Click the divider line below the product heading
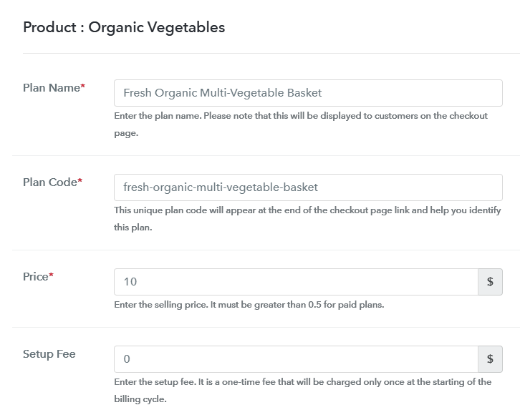Screen dimensions: 520x420 pos(271,54)
